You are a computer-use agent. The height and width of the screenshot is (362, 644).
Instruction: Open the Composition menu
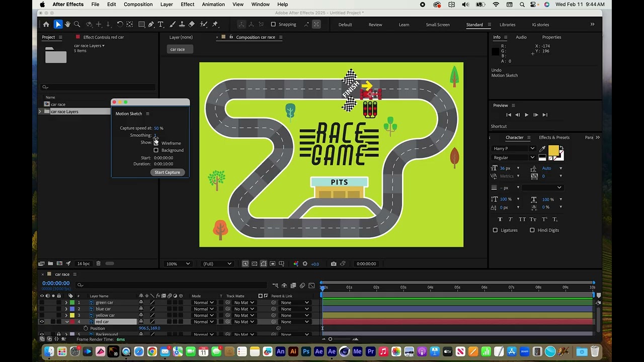138,5
